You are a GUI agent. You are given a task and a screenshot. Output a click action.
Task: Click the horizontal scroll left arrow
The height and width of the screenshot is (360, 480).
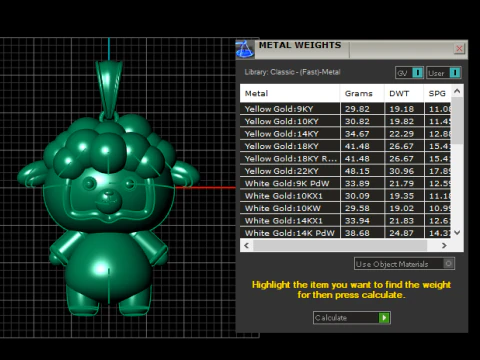[246, 246]
